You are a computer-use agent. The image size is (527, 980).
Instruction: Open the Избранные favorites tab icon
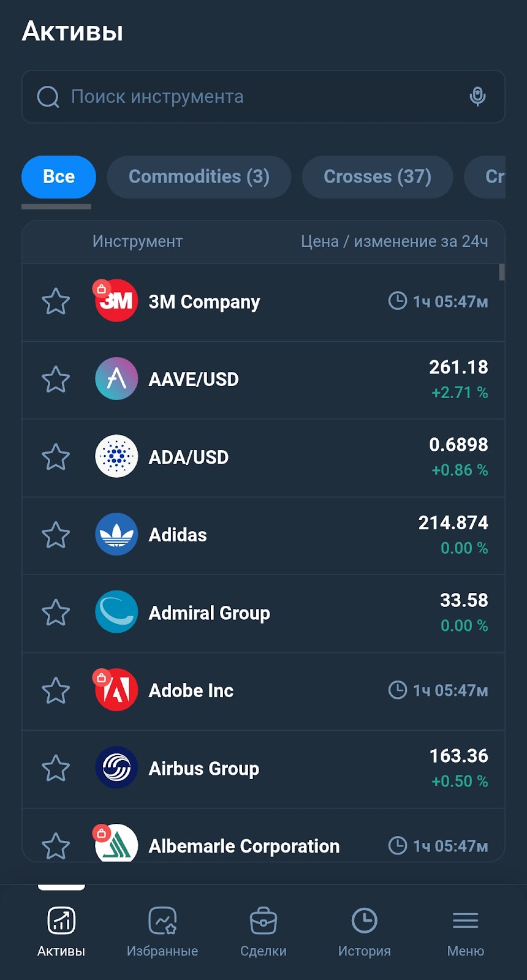[162, 920]
